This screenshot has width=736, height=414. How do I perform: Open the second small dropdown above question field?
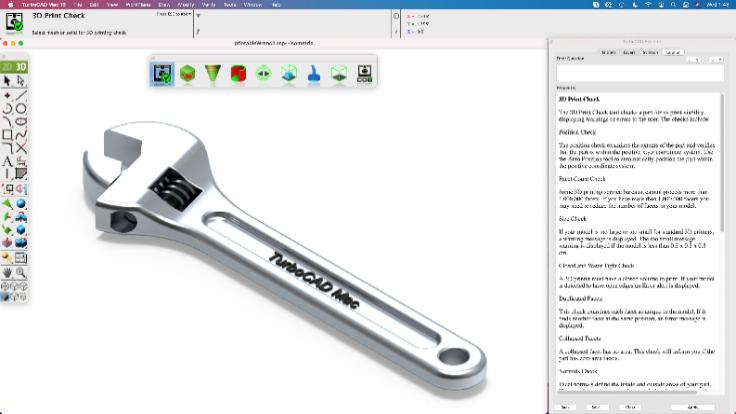click(x=716, y=60)
